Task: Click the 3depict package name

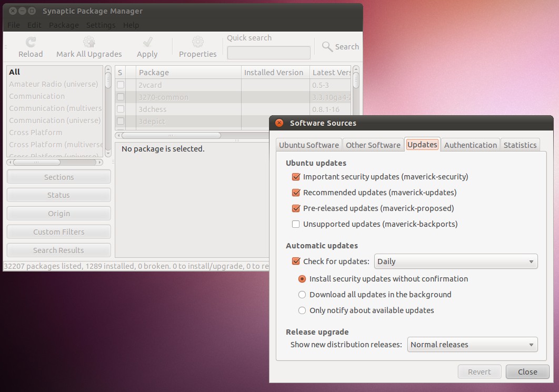Action: click(152, 122)
